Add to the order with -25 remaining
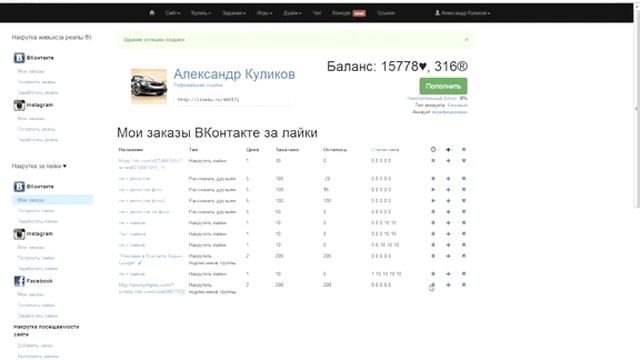 coord(448,178)
